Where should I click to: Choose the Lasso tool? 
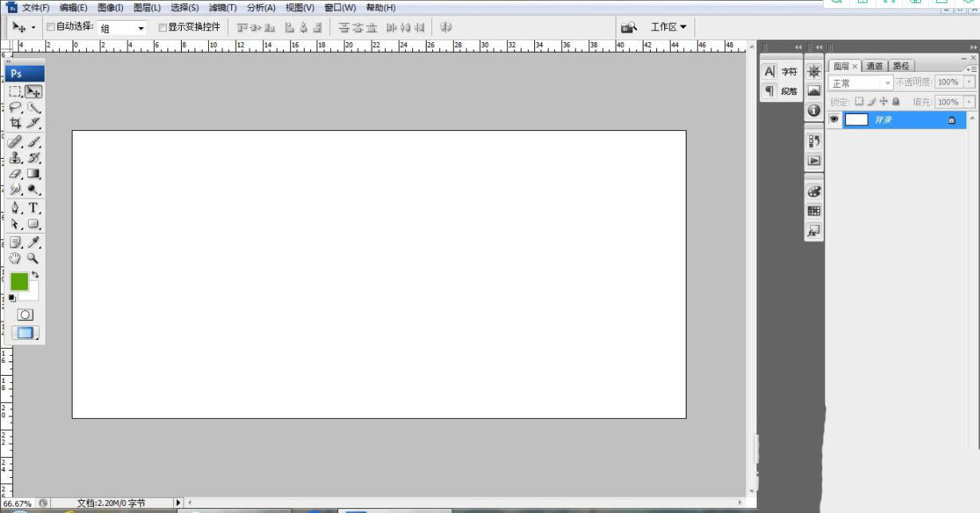[x=15, y=108]
